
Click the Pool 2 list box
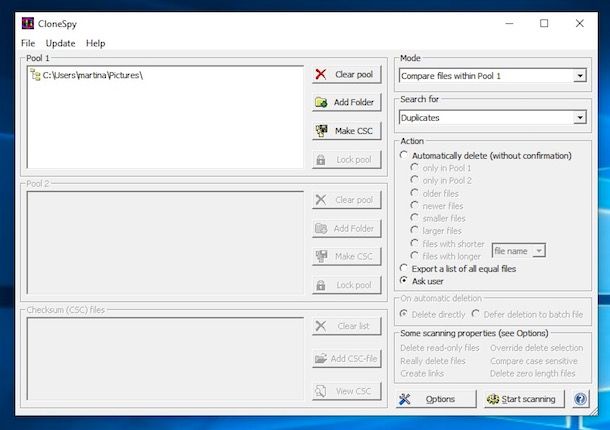pos(165,242)
